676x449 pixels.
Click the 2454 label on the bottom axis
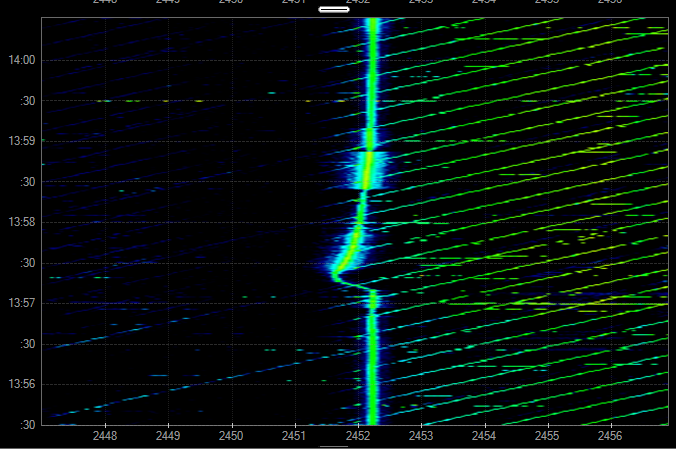[484, 436]
